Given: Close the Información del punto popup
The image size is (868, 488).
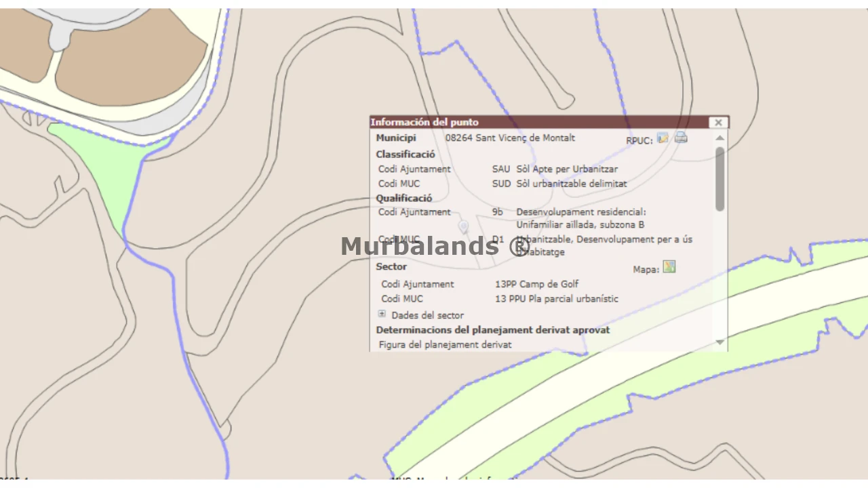Looking at the screenshot, I should pos(718,123).
